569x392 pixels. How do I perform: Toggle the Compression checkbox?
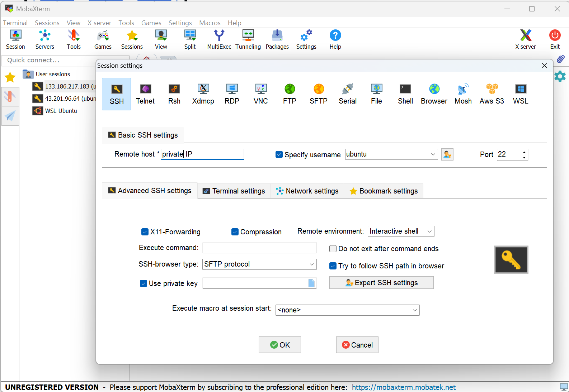[235, 232]
